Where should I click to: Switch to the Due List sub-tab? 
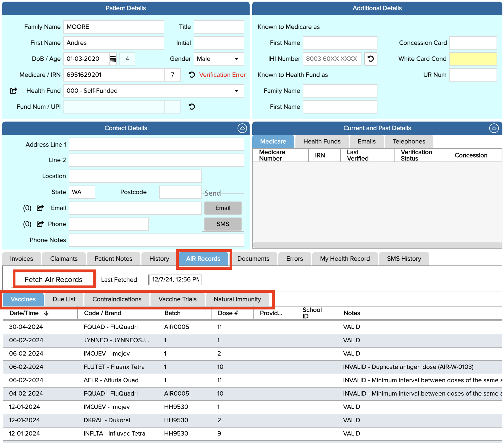coord(64,299)
